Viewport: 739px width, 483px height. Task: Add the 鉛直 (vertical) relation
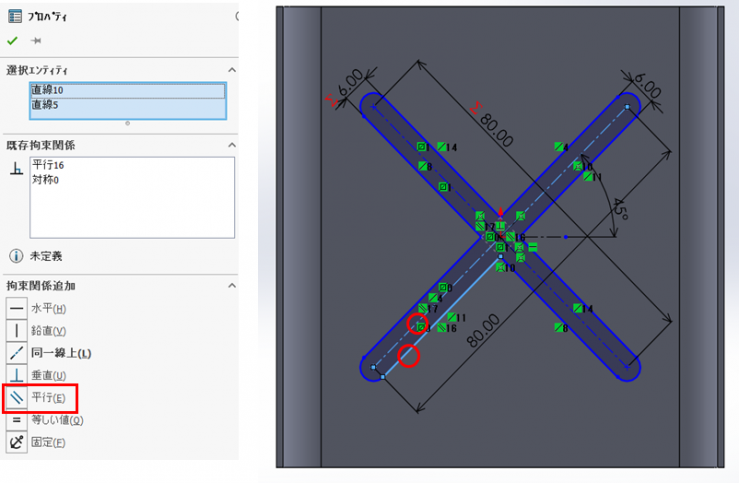click(x=48, y=331)
